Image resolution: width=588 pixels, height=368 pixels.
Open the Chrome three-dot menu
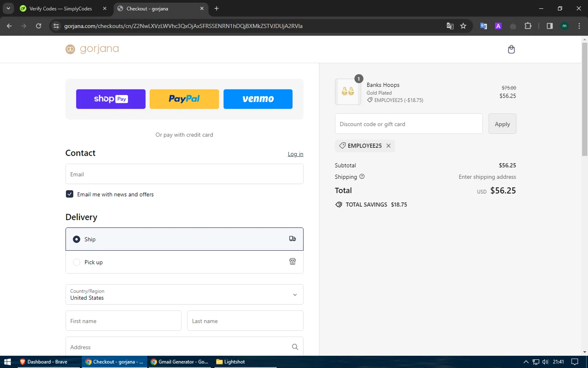pos(579,26)
